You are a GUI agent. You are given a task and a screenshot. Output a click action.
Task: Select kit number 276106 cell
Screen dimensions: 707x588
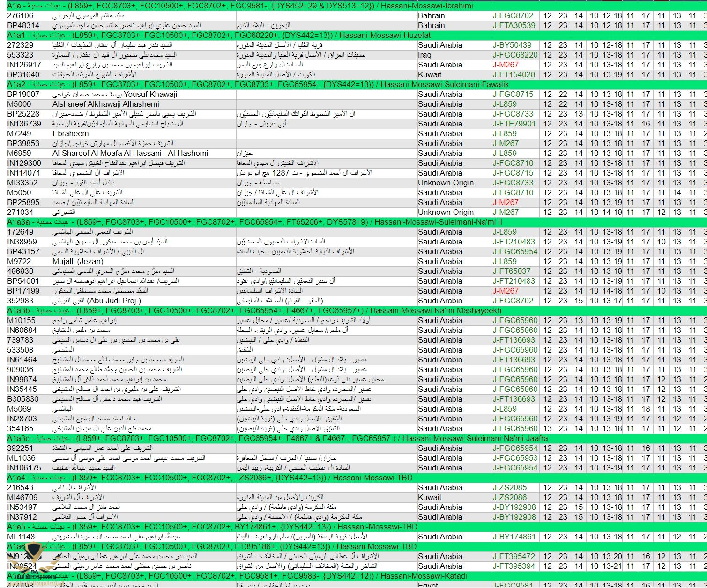coord(20,16)
